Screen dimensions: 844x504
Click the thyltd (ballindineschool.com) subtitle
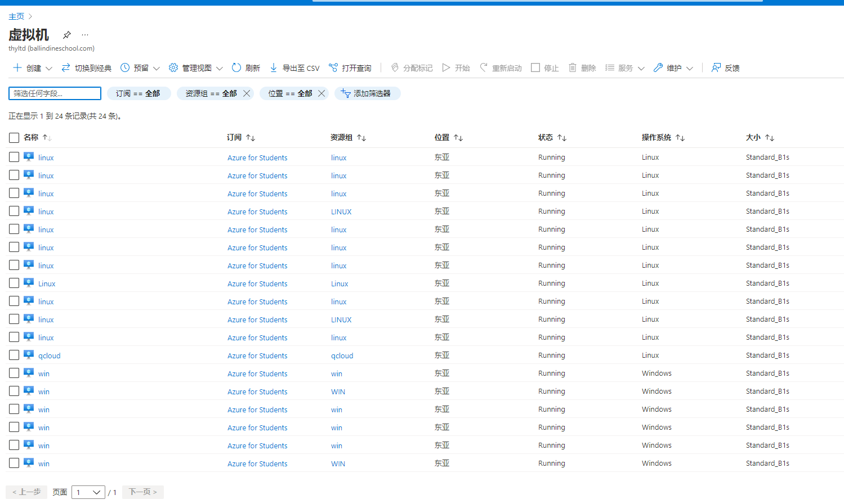[51, 48]
